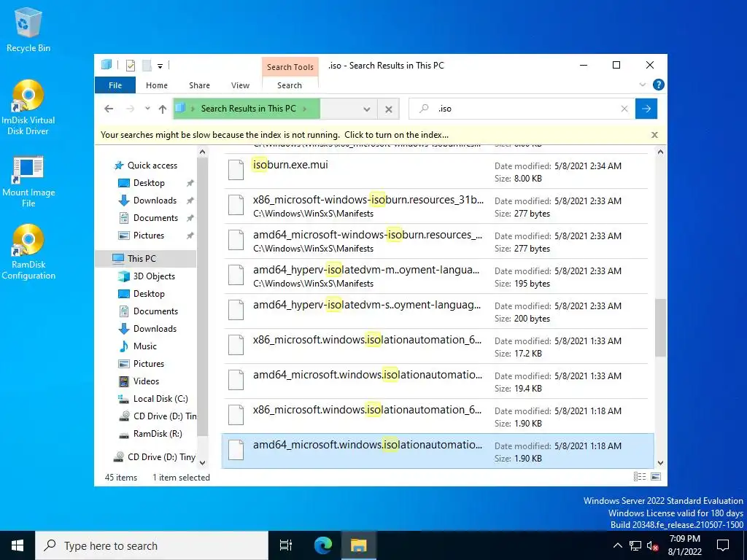Show hidden system tray icons
Screen dimensions: 747x560
point(617,545)
